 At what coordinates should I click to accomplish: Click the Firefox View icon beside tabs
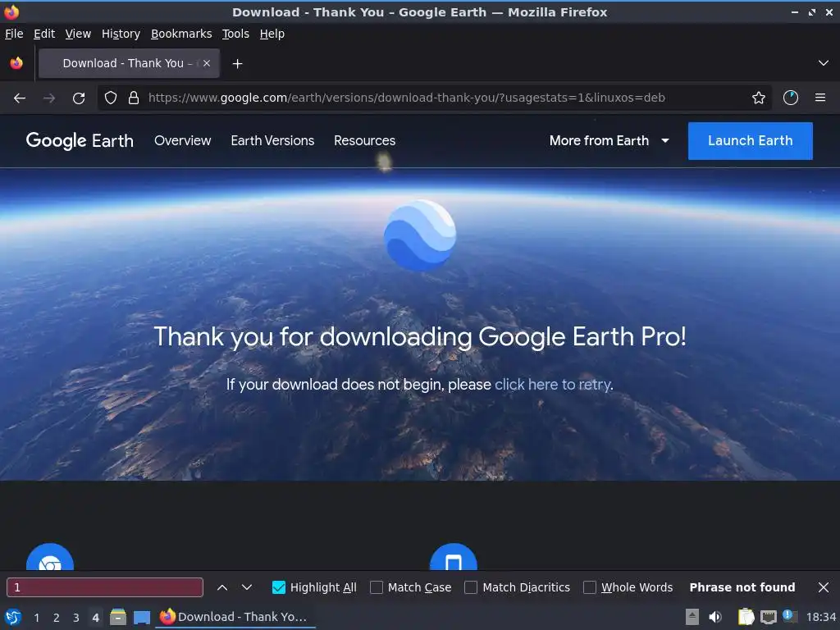click(x=16, y=63)
